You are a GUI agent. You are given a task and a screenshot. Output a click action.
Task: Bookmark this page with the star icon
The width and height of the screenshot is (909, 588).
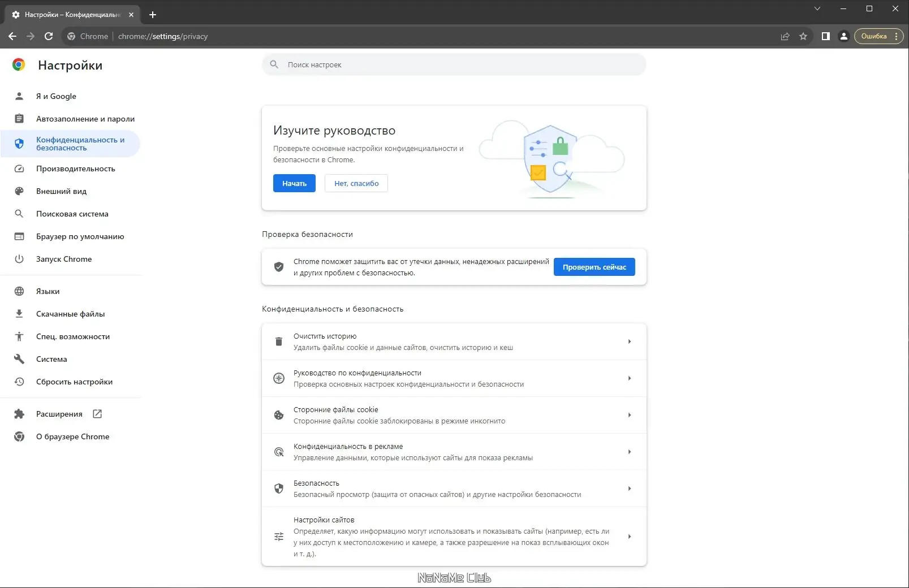803,36
